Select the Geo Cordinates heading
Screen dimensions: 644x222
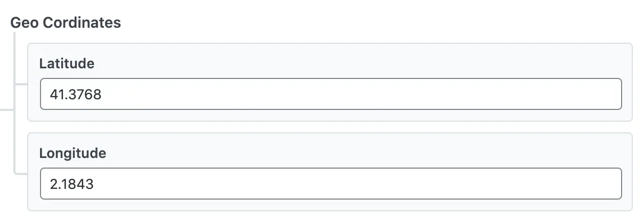[66, 23]
